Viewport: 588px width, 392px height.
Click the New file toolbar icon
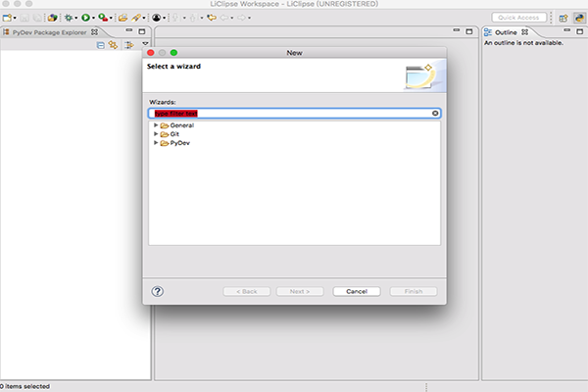[8, 18]
